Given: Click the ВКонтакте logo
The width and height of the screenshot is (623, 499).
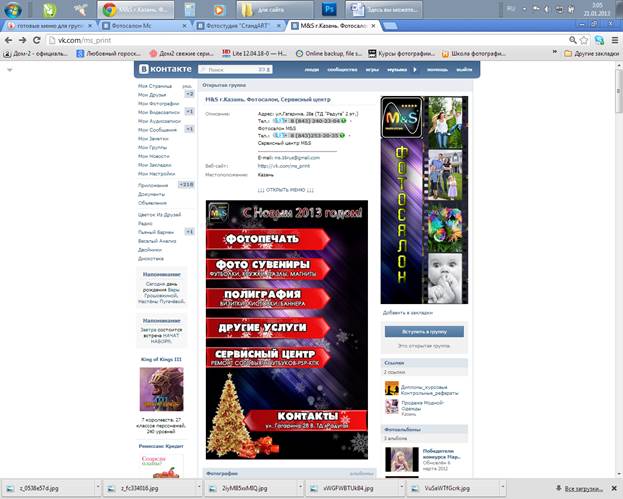Looking at the screenshot, I should click(166, 69).
